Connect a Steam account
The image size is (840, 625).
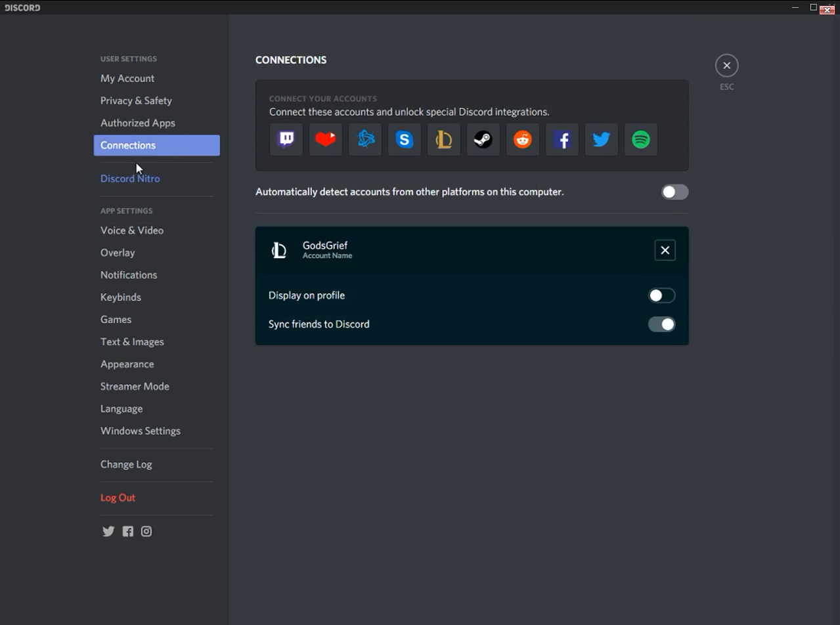click(x=483, y=139)
